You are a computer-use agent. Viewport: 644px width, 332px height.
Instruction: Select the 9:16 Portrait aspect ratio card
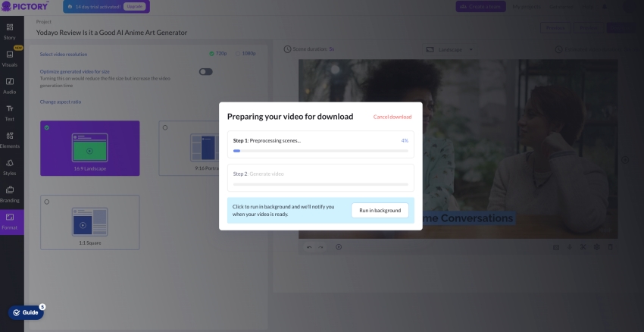(x=189, y=148)
